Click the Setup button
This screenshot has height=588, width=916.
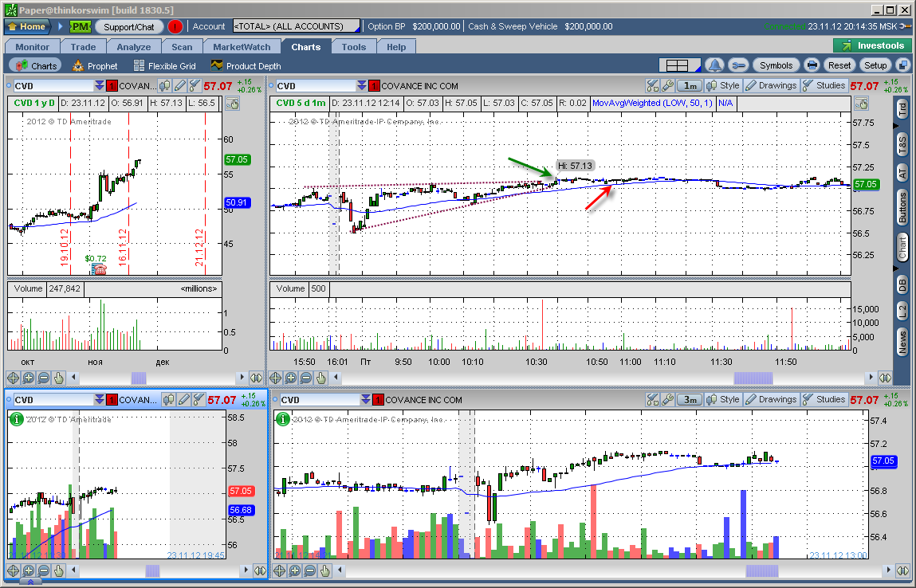(x=875, y=65)
